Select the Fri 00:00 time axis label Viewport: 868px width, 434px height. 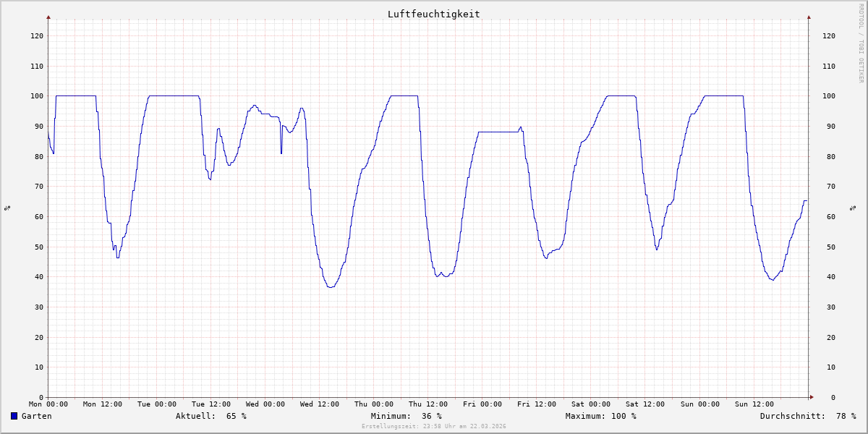(482, 404)
